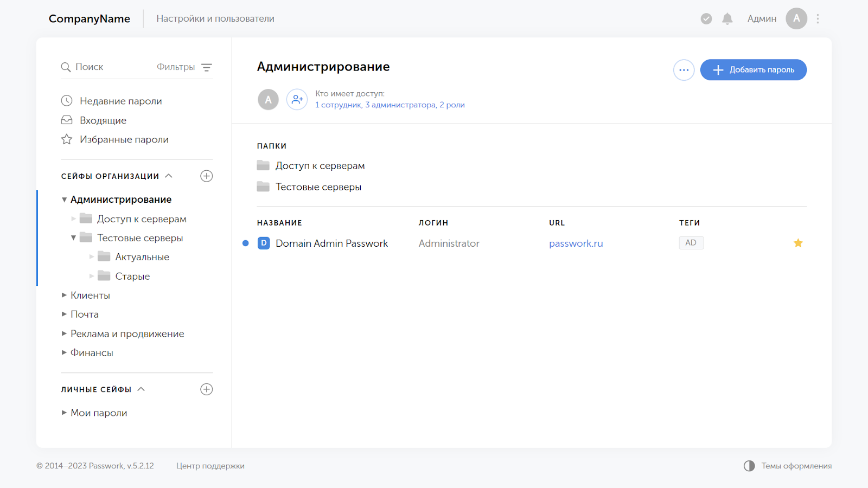Screen dimensions: 868x488
Task: Open Избранные пароли in sidebar
Action: [x=124, y=139]
